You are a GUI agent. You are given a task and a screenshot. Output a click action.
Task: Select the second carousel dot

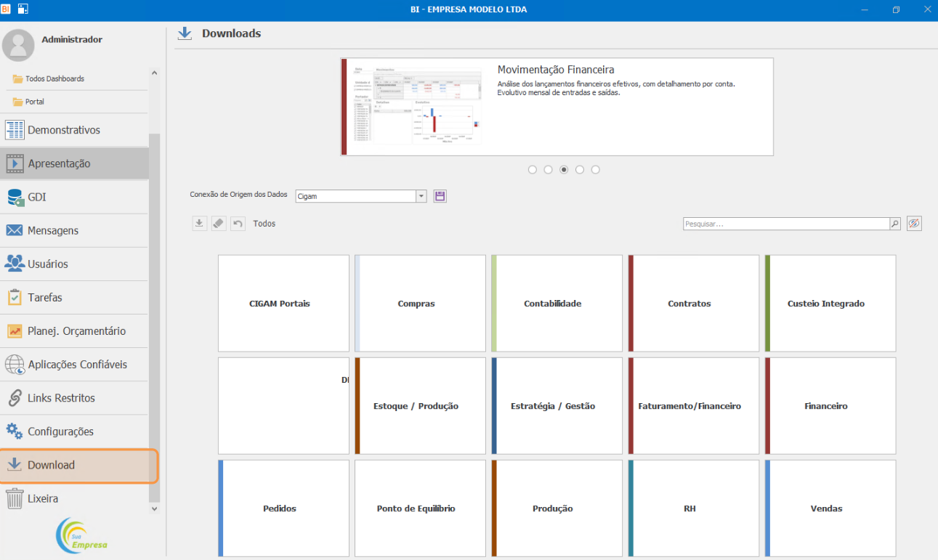(549, 170)
